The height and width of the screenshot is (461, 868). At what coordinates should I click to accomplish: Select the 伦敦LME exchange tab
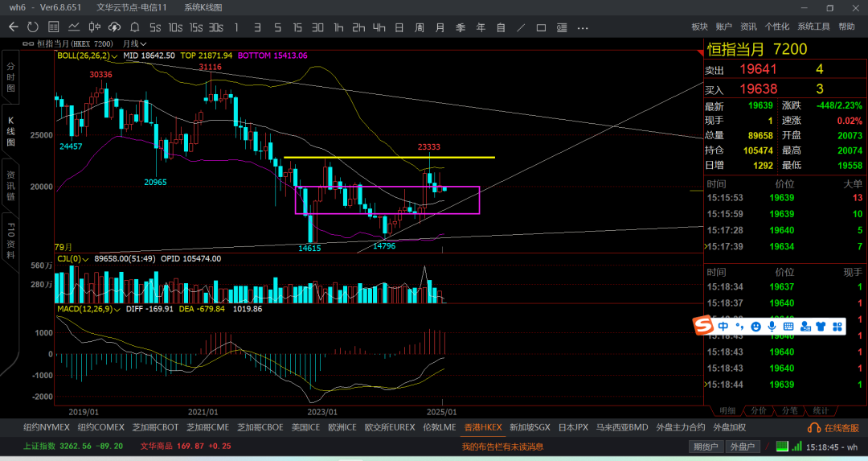click(x=440, y=427)
